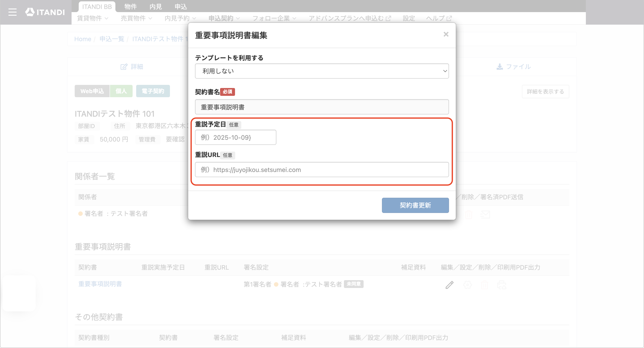Click the print PDF output icon
Screen dimensions: 644x348
(501, 285)
